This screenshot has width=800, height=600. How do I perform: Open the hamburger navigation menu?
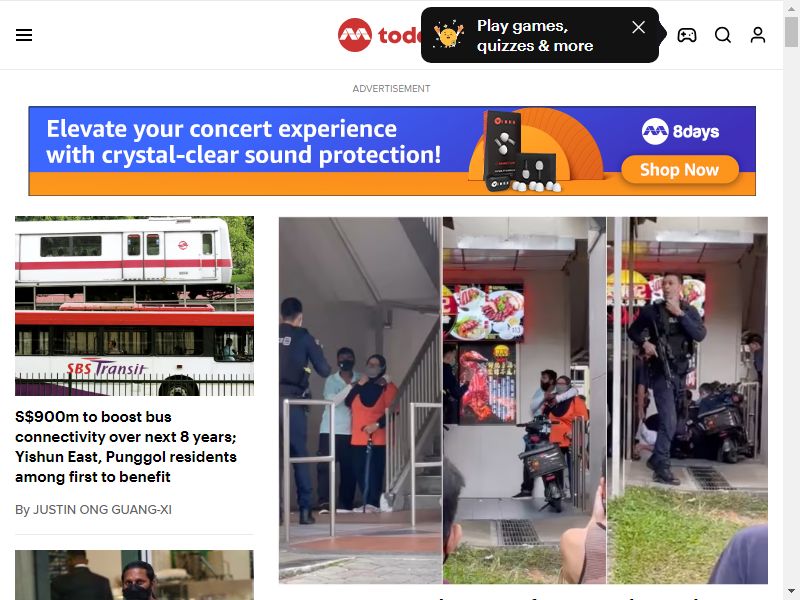tap(24, 35)
